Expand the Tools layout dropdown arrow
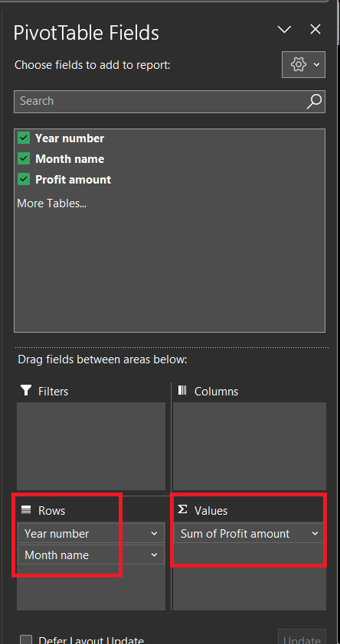Screen dimensions: 340x644 click(x=316, y=64)
